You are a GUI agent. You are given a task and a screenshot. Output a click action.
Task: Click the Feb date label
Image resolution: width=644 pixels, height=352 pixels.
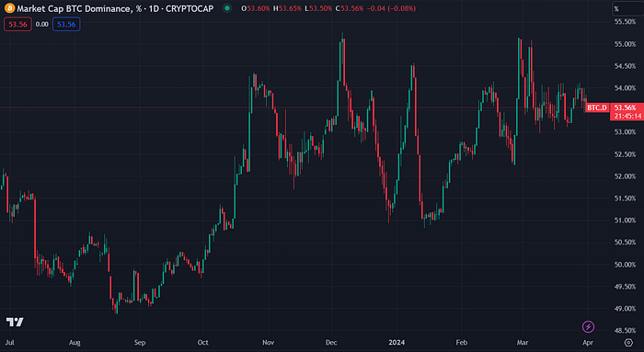pos(462,342)
